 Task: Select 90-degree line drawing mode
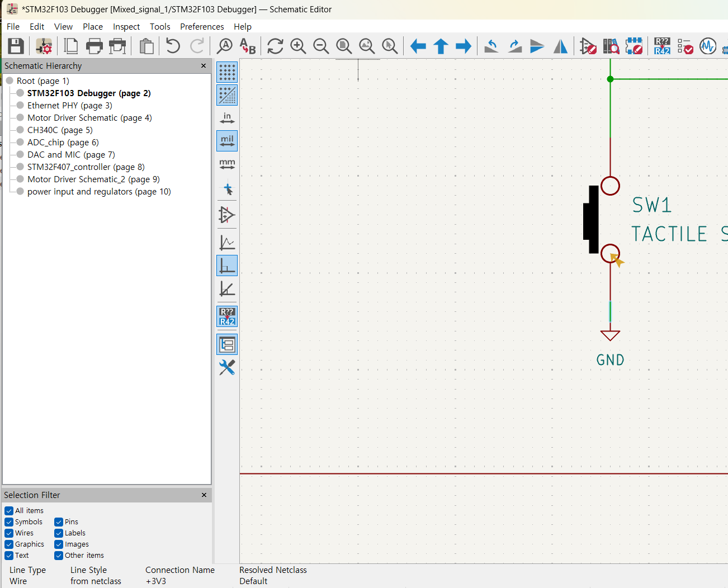(x=227, y=265)
